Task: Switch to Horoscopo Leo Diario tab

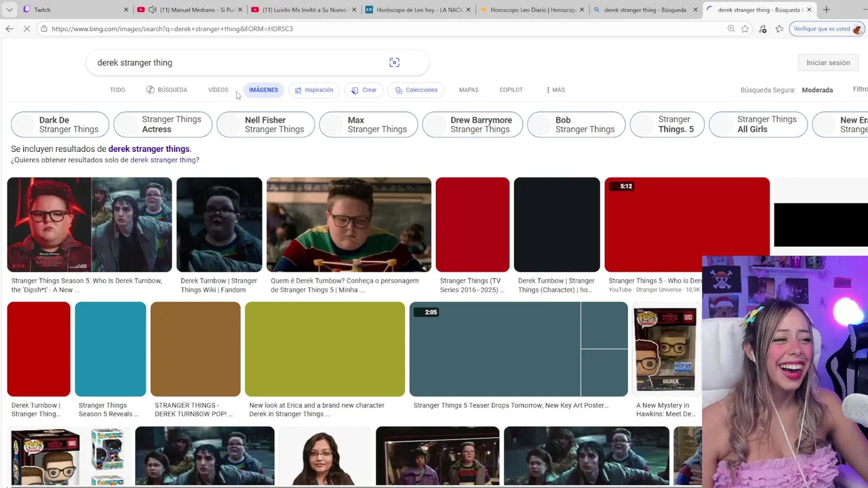Action: tap(531, 9)
